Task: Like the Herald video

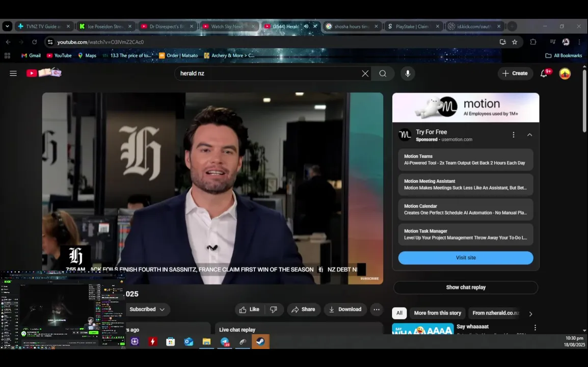Action: 249,309
